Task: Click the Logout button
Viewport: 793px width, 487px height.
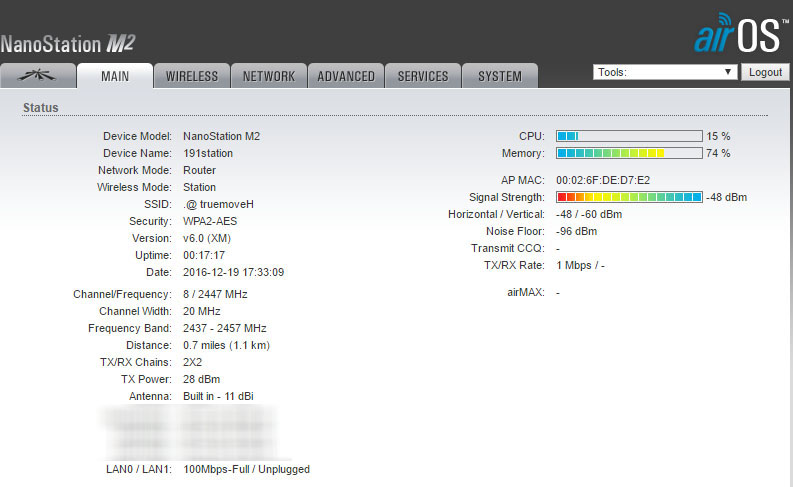Action: [765, 72]
